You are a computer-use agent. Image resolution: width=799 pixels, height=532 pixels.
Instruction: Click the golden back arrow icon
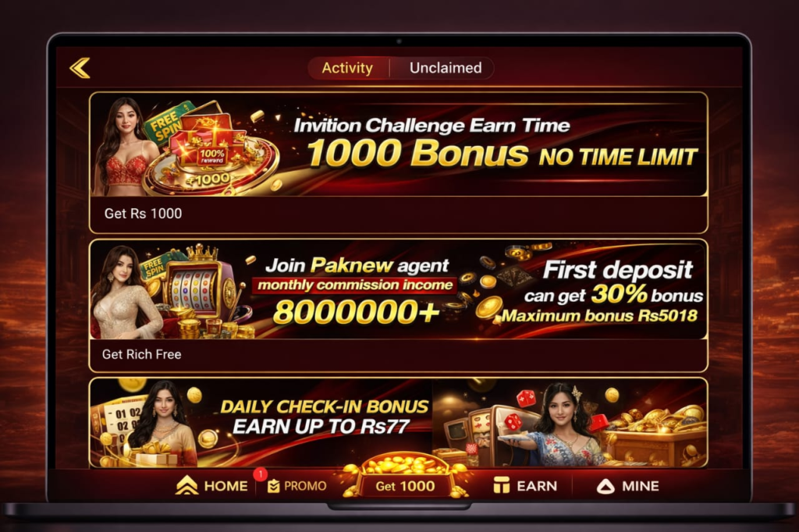80,68
